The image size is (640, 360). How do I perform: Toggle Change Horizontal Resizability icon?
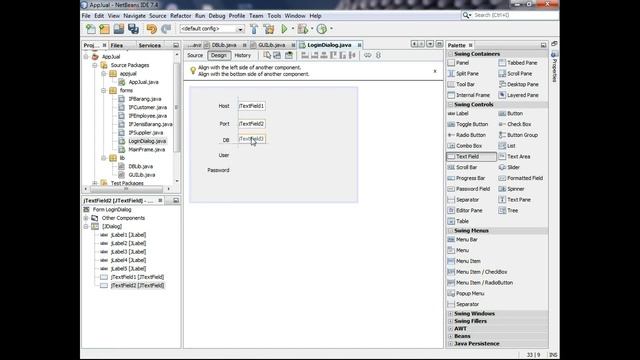(367, 55)
